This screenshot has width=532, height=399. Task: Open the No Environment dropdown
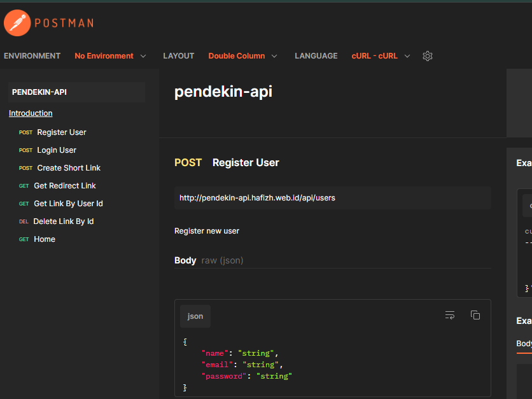pyautogui.click(x=110, y=56)
